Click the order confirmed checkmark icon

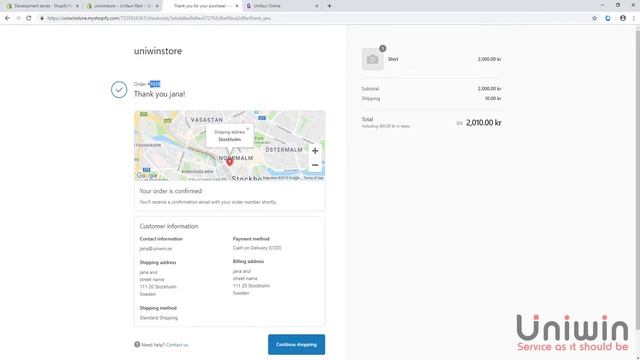point(119,90)
